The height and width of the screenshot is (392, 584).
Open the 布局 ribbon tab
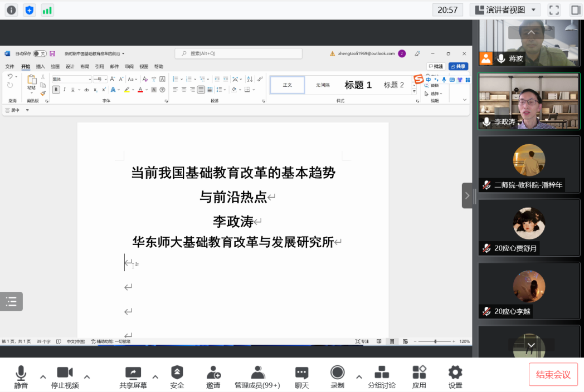tap(85, 66)
